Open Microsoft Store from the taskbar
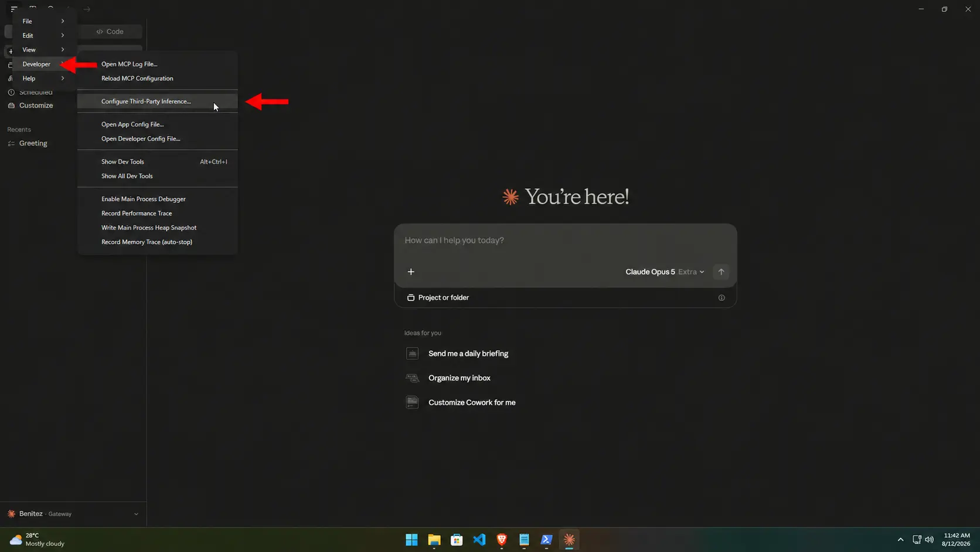980x552 pixels. (x=457, y=540)
